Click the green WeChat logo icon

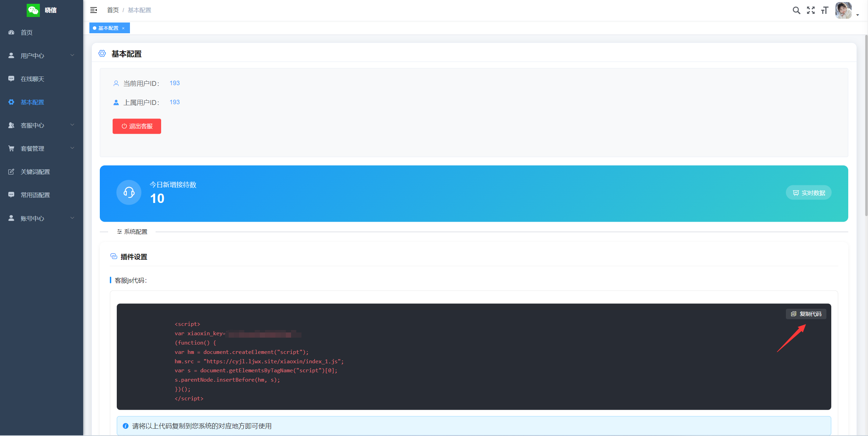click(33, 10)
